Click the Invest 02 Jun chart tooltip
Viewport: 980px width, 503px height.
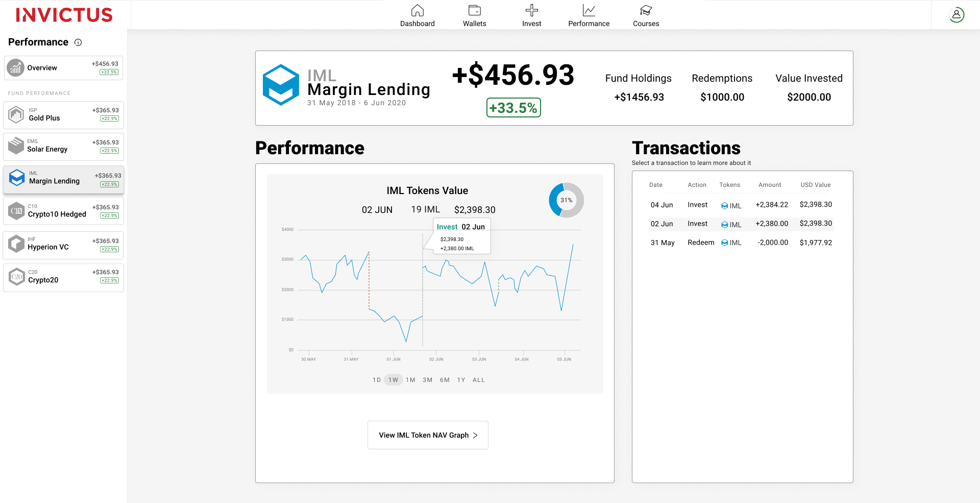click(462, 236)
